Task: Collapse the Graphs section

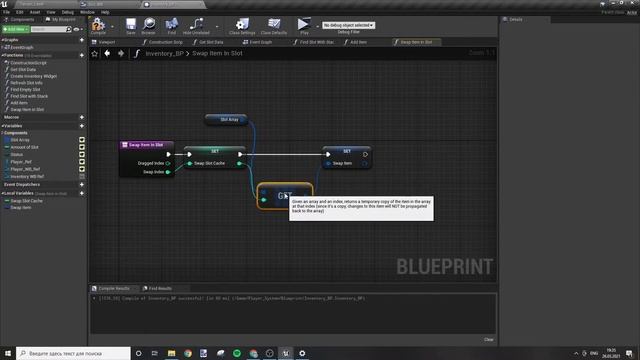Action: tap(2, 40)
